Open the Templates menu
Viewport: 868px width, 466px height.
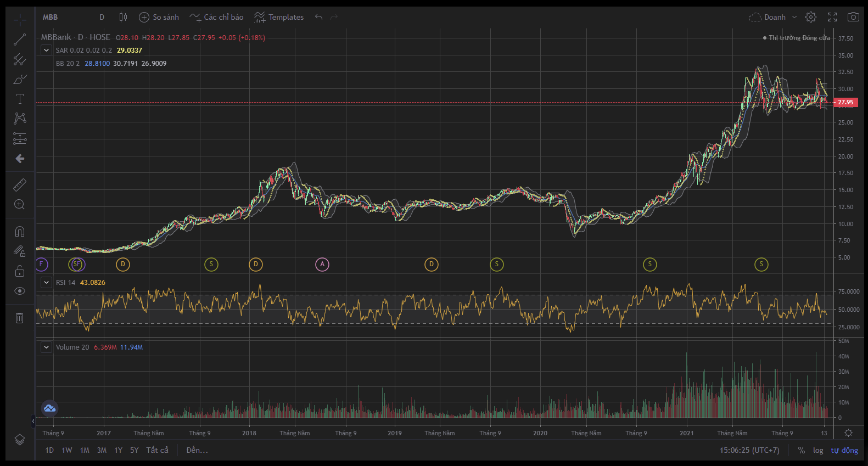click(x=279, y=17)
